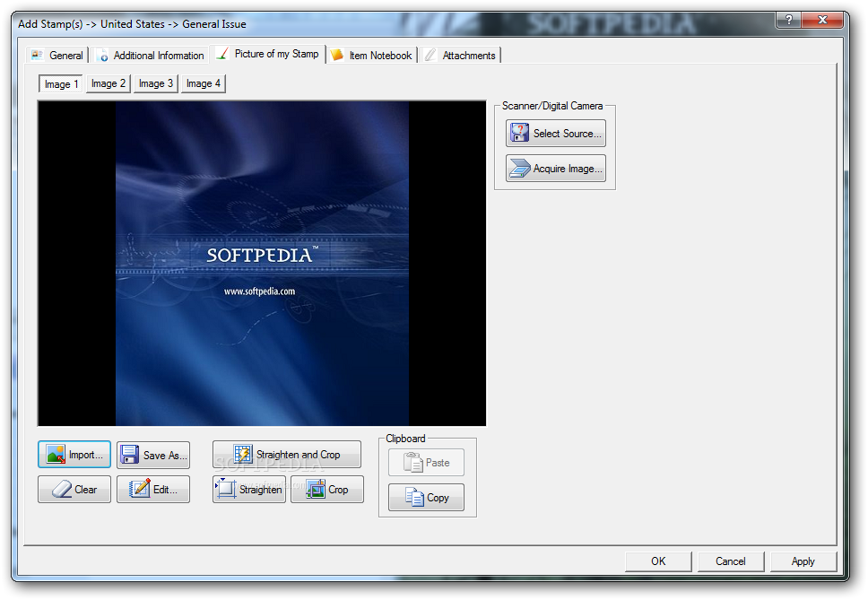The width and height of the screenshot is (868, 600).
Task: Open the Item Notebook tab
Action: [x=371, y=56]
